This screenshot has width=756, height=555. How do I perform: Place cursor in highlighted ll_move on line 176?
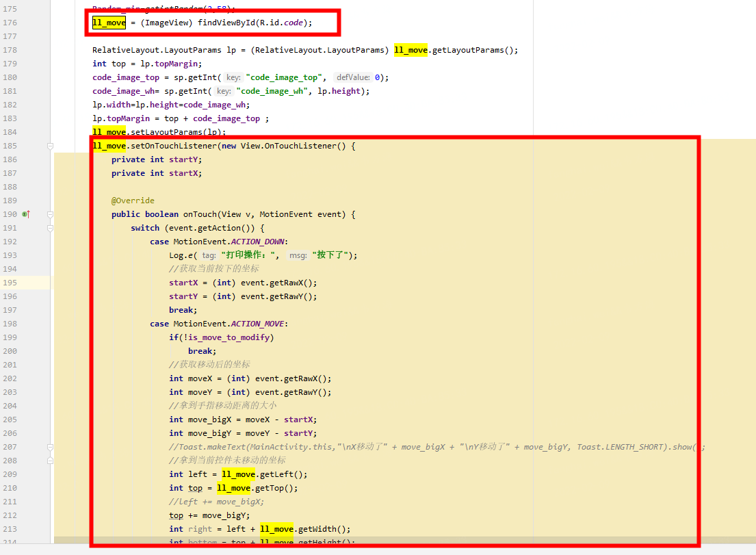pos(107,22)
